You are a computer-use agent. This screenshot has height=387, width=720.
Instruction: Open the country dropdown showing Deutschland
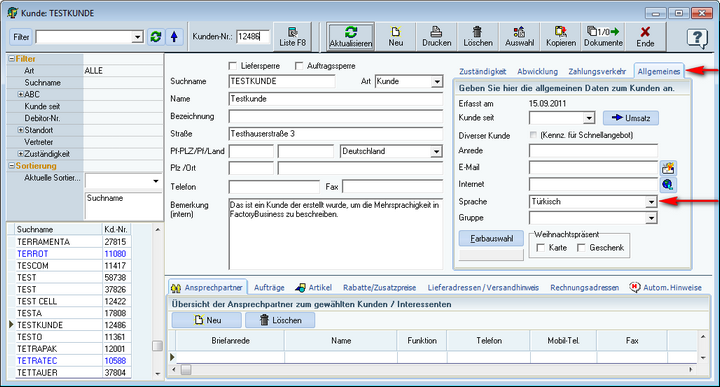tap(436, 151)
